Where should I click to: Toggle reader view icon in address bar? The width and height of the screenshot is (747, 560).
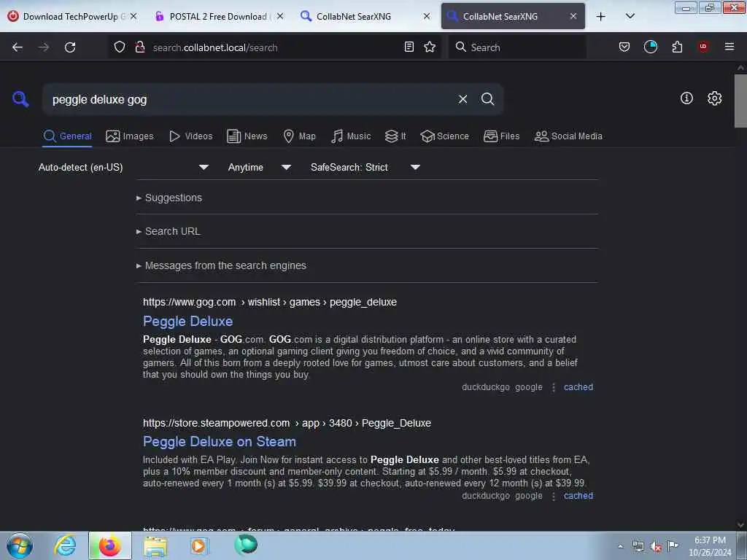pos(409,47)
